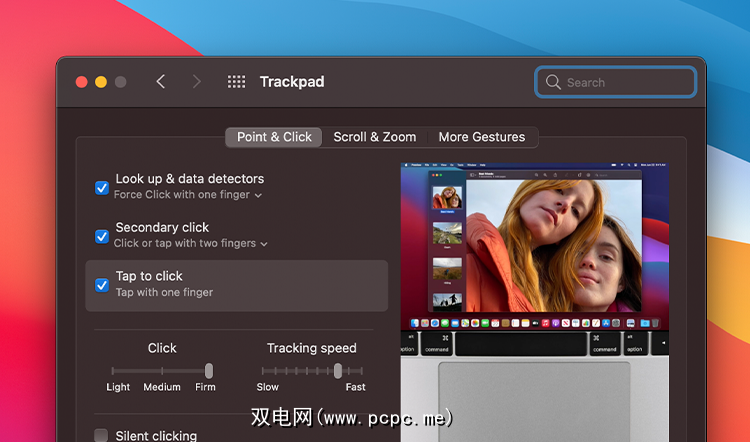750x442 pixels.
Task: Go back with the left chevron
Action: click(x=161, y=82)
